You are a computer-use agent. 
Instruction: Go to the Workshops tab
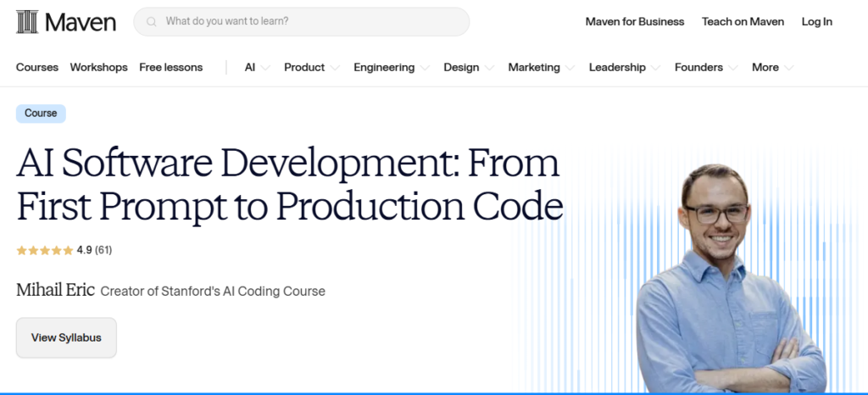coord(98,67)
